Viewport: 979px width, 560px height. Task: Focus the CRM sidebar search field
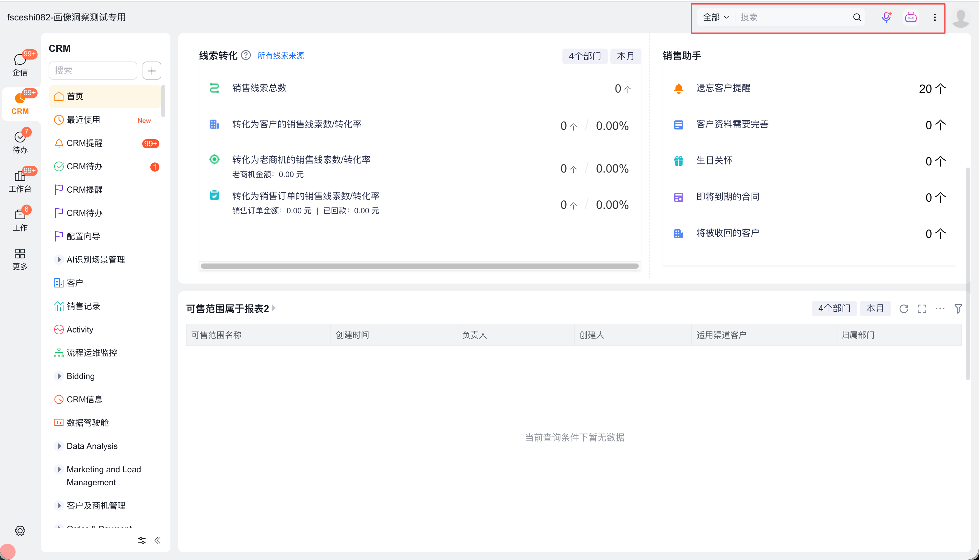[92, 71]
